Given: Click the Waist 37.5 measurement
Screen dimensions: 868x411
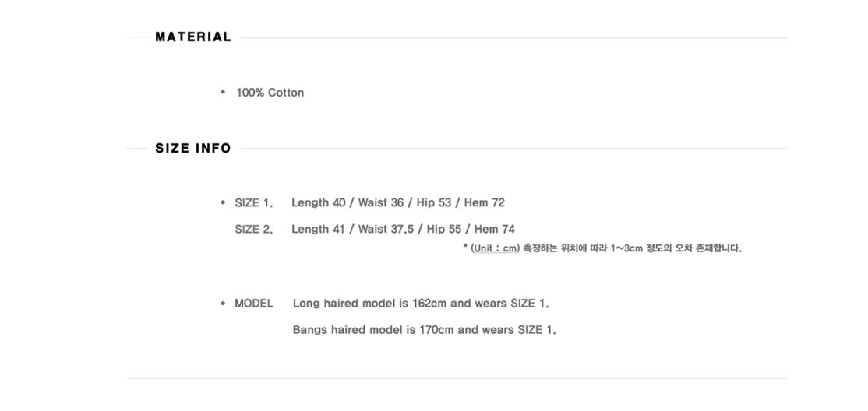Looking at the screenshot, I should click(x=386, y=229).
